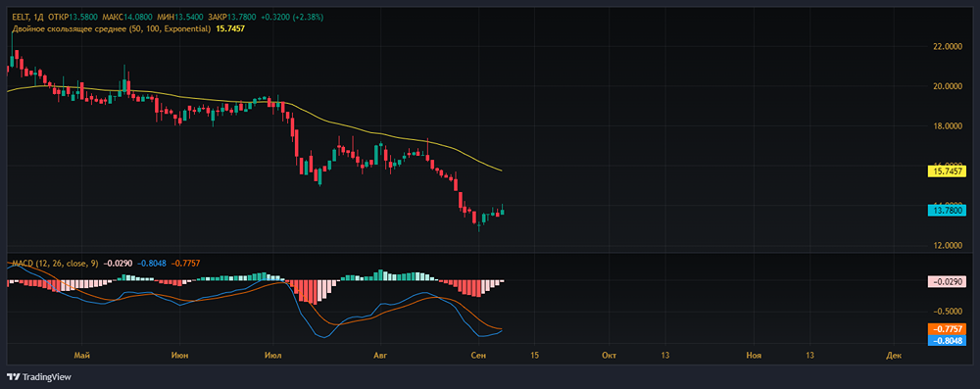Click the Дек label on time axis
The height and width of the screenshot is (389, 980).
click(x=894, y=356)
